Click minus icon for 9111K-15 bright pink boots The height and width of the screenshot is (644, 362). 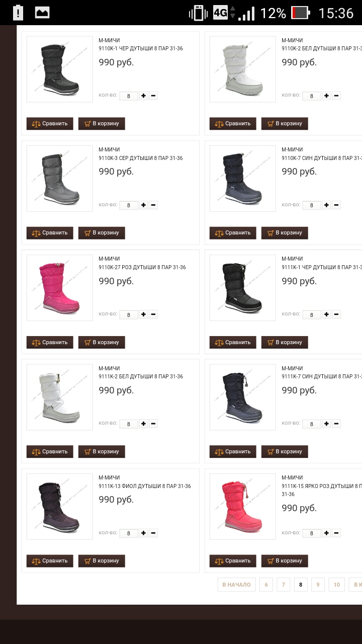336,533
